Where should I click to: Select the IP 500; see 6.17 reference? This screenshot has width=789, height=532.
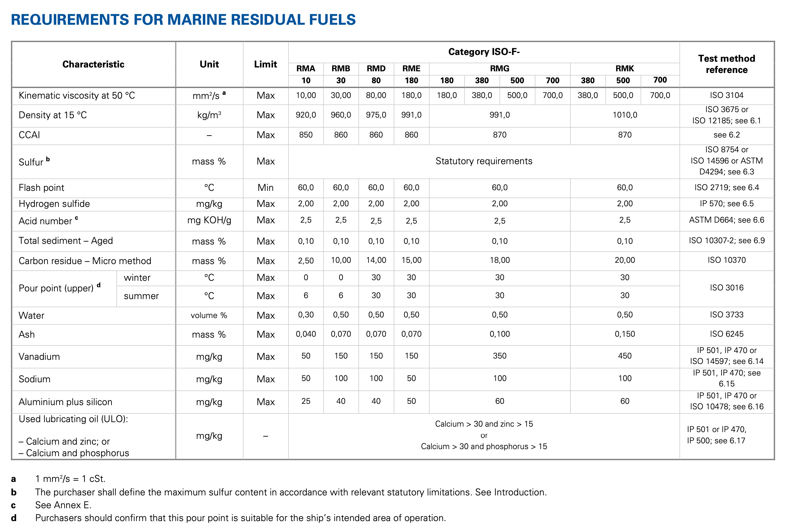716,441
